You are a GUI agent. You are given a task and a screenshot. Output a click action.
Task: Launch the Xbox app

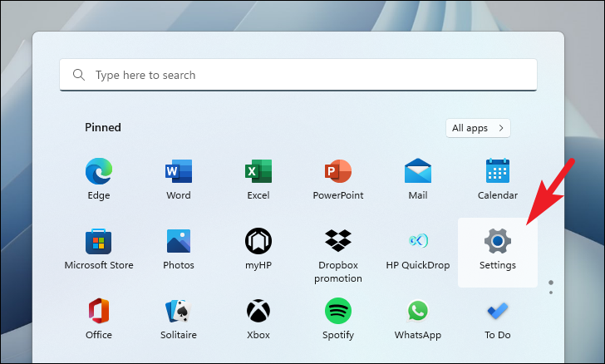click(258, 318)
